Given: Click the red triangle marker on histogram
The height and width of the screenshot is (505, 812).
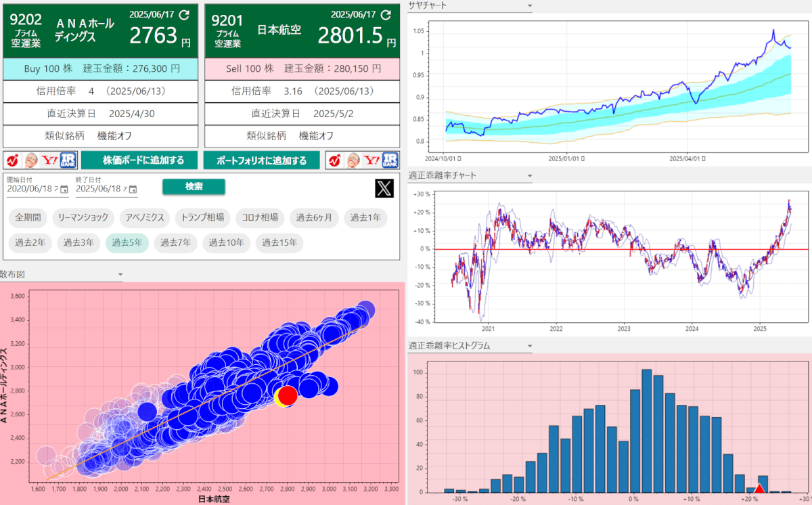Looking at the screenshot, I should tap(759, 489).
